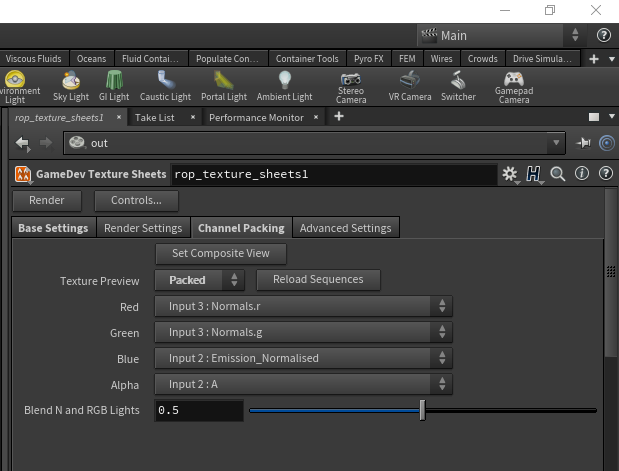Viewport: 619px width, 471px height.
Task: Open the parameter gear menu
Action: click(x=510, y=174)
